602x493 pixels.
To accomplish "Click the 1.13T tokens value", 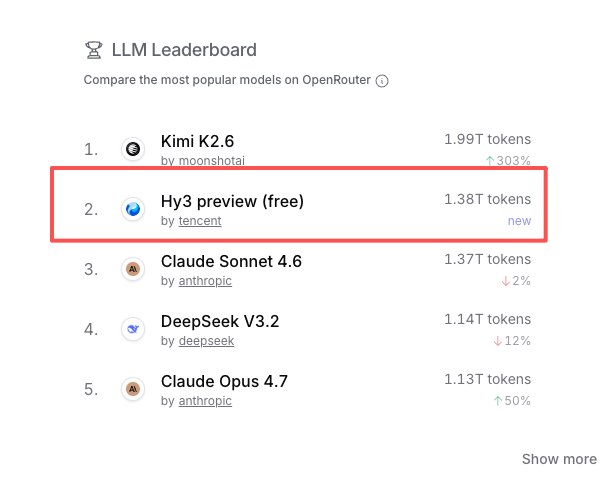I will pyautogui.click(x=488, y=379).
